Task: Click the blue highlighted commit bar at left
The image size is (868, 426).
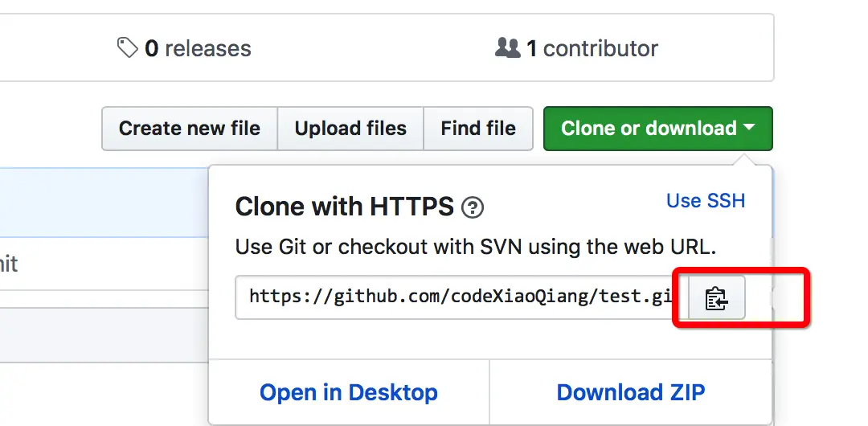Action: pyautogui.click(x=103, y=201)
